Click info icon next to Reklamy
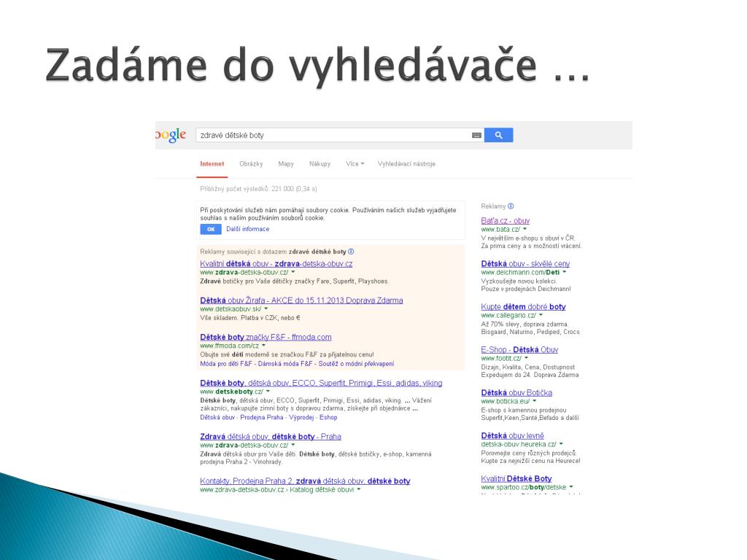The image size is (747, 560). [511, 206]
